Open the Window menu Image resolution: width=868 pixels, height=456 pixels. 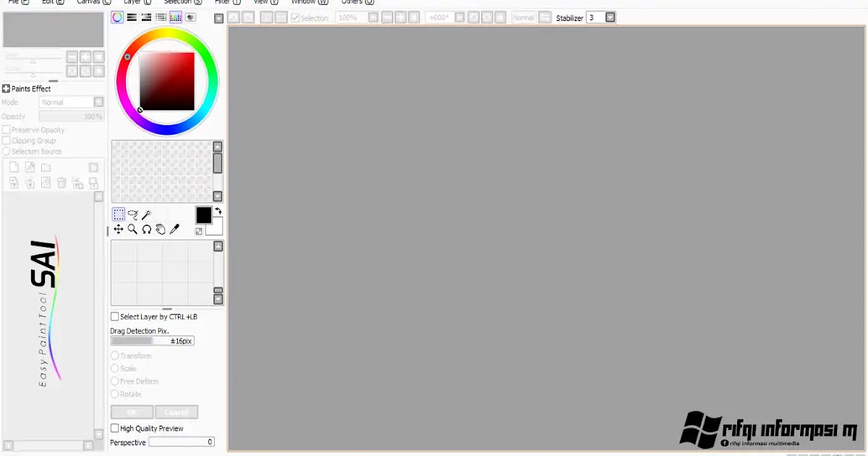[x=309, y=2]
